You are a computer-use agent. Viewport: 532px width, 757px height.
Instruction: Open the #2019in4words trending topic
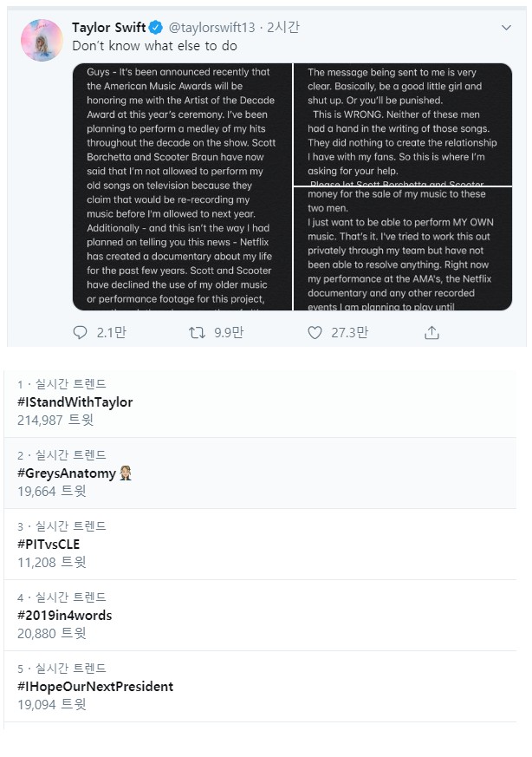point(260,615)
